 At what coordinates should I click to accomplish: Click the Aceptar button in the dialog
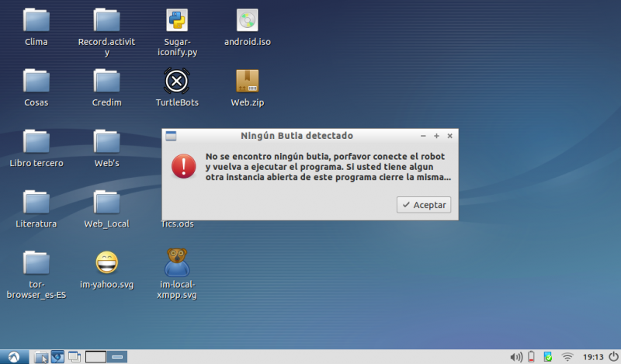coord(424,205)
